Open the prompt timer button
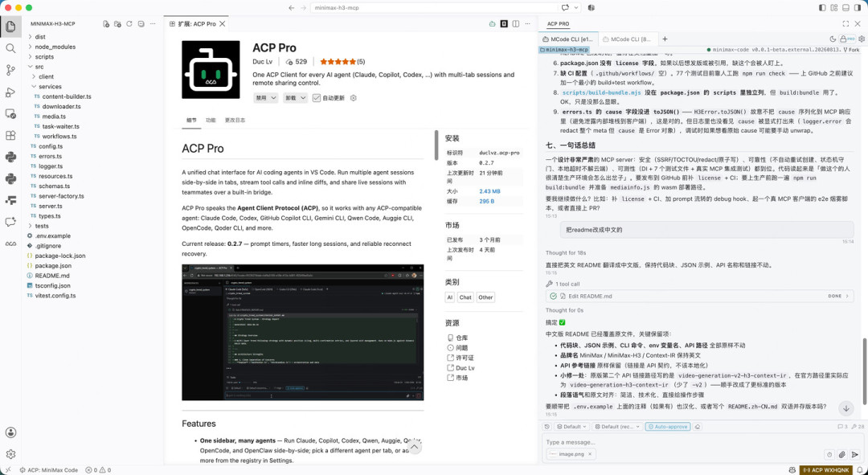868x475 pixels. [x=829, y=454]
